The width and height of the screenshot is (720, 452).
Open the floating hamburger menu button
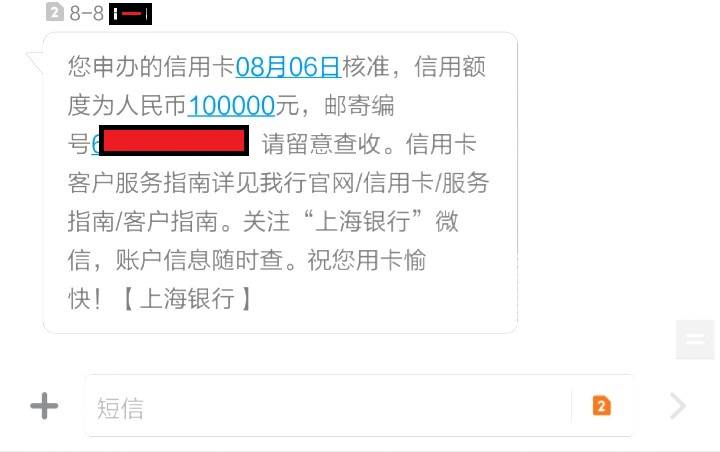point(695,340)
